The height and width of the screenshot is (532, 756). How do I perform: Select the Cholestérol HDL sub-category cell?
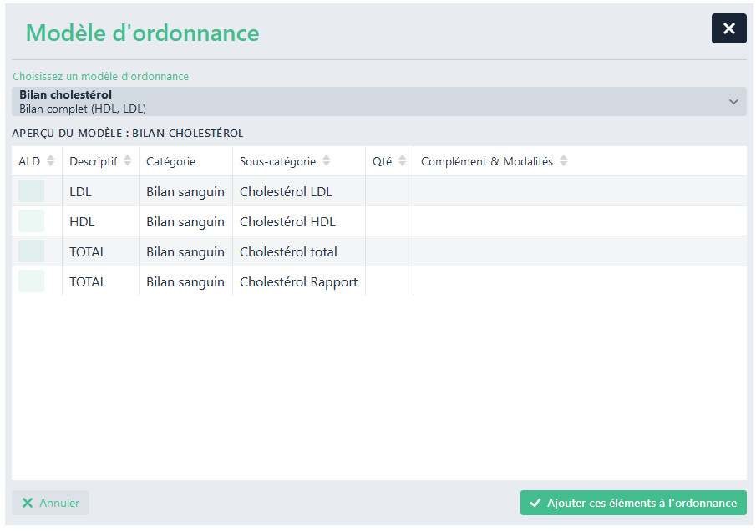click(287, 221)
